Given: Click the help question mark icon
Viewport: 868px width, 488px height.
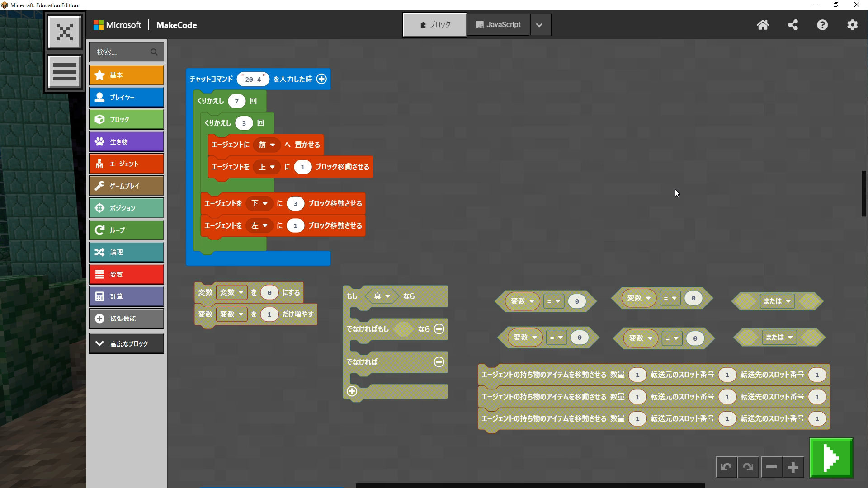Looking at the screenshot, I should (822, 25).
